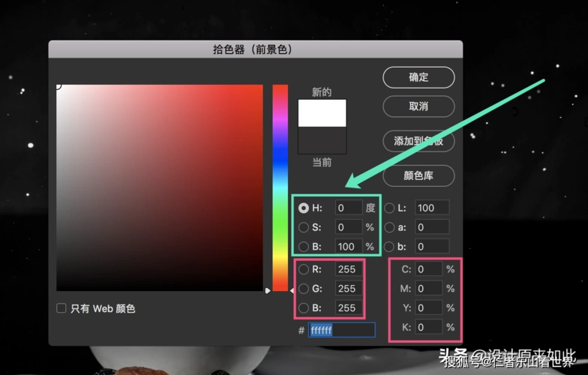The height and width of the screenshot is (375, 588).
Task: Select the S saturation radio button
Action: pos(303,227)
